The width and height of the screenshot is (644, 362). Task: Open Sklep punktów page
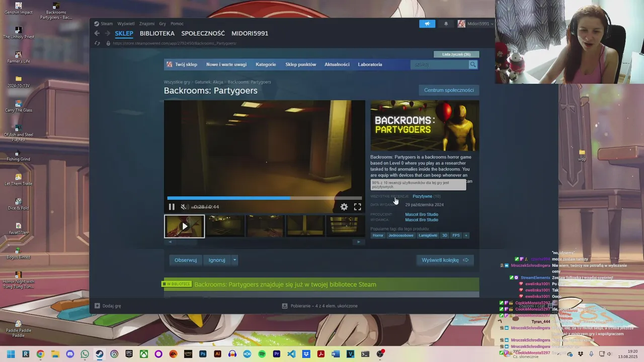click(x=301, y=64)
